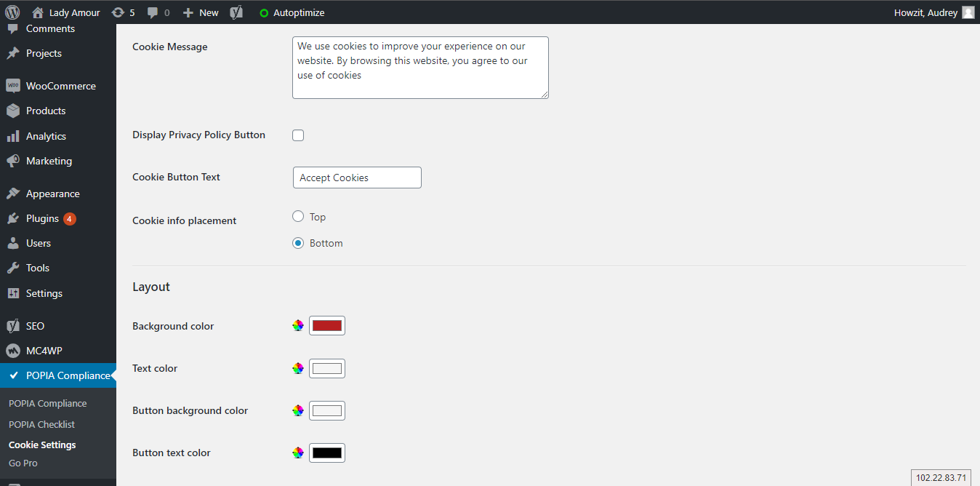Click the Products box icon

click(x=13, y=111)
